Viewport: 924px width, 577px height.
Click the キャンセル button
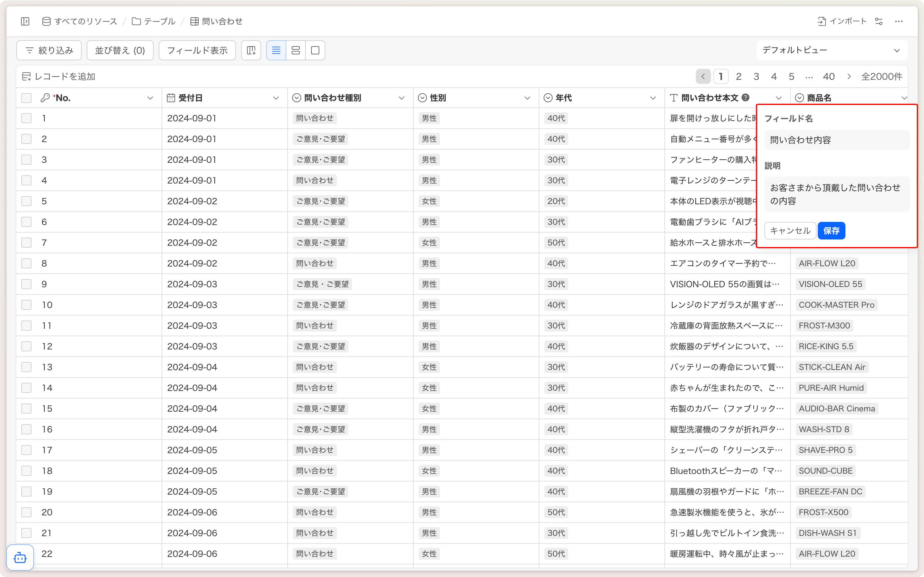(x=790, y=230)
